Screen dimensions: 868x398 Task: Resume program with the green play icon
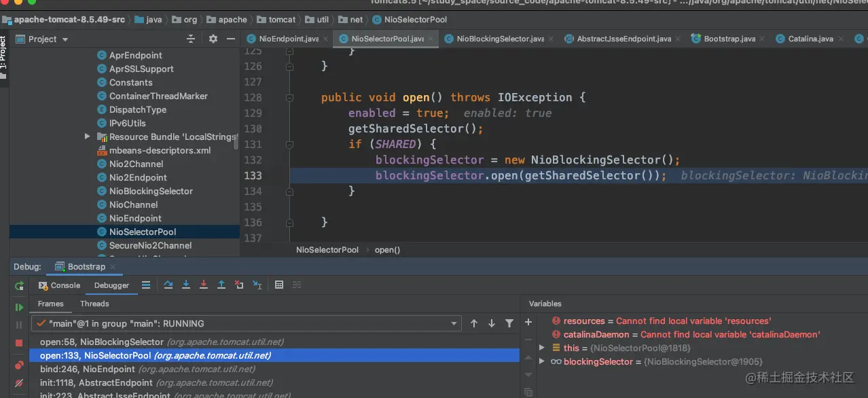click(19, 307)
